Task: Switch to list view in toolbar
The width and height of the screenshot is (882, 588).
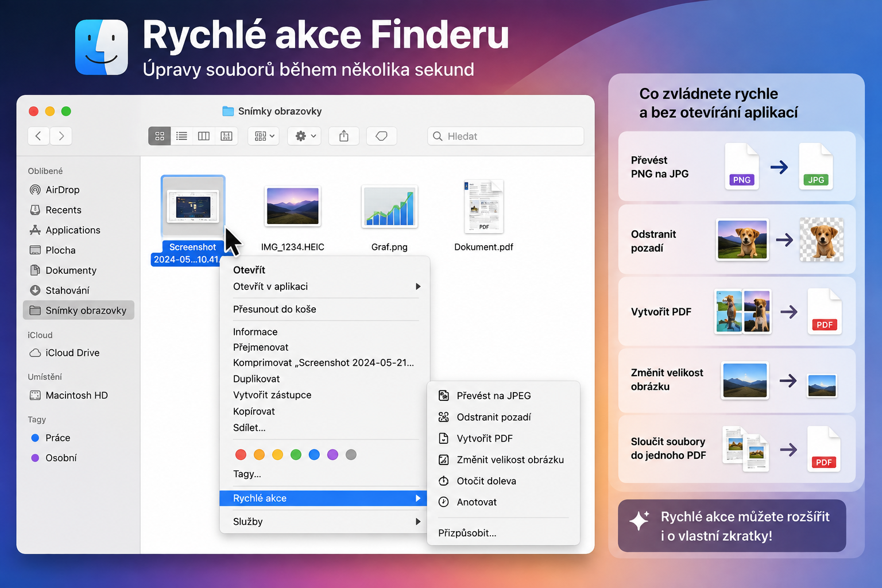Action: (x=181, y=136)
